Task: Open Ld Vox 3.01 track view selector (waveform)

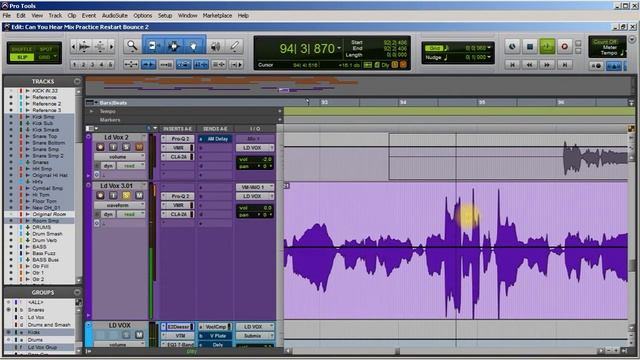Action: 119,205
